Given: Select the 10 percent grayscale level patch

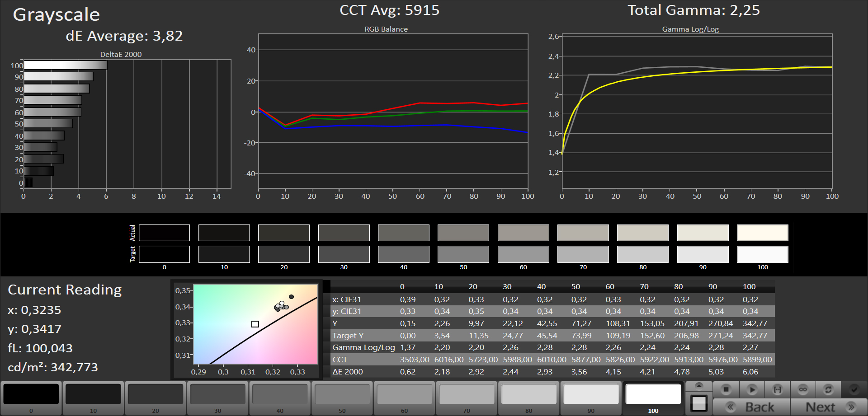Looking at the screenshot, I should pyautogui.click(x=93, y=398).
